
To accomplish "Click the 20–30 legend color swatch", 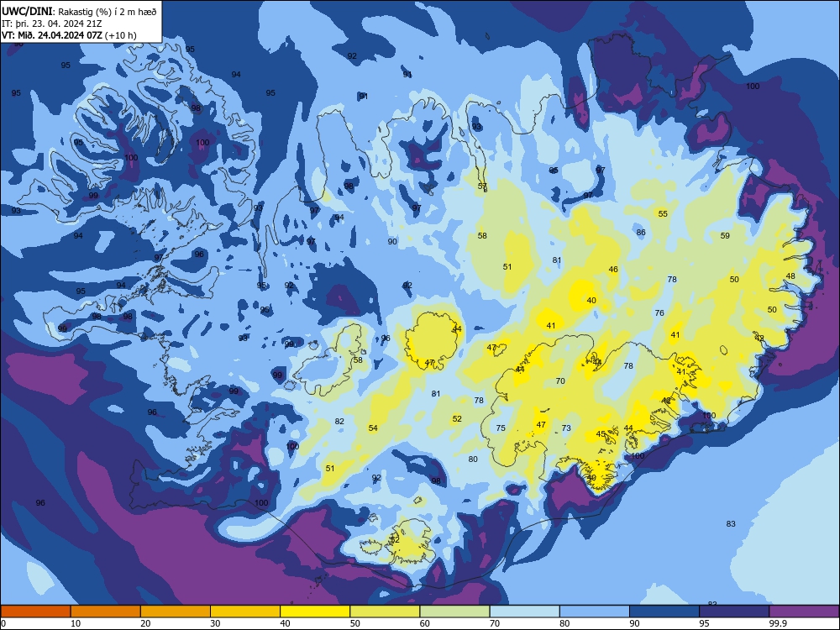I will tap(176, 612).
